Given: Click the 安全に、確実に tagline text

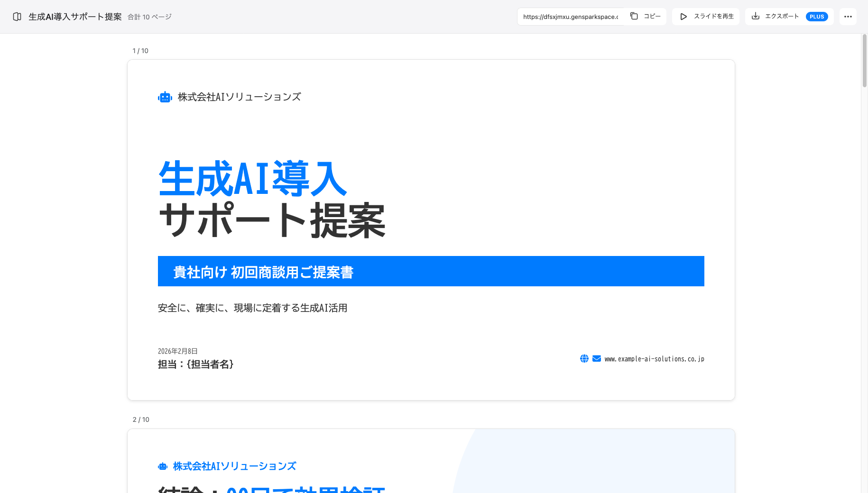Looking at the screenshot, I should point(253,308).
